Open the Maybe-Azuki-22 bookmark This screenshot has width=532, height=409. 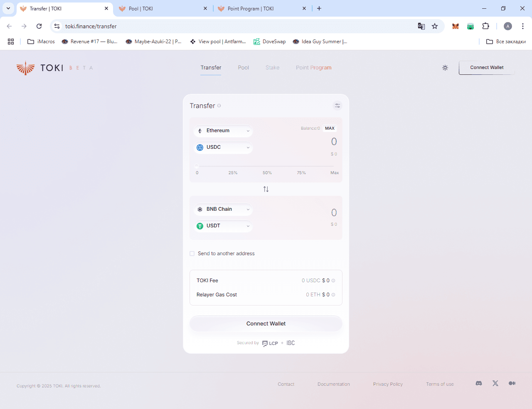[154, 42]
